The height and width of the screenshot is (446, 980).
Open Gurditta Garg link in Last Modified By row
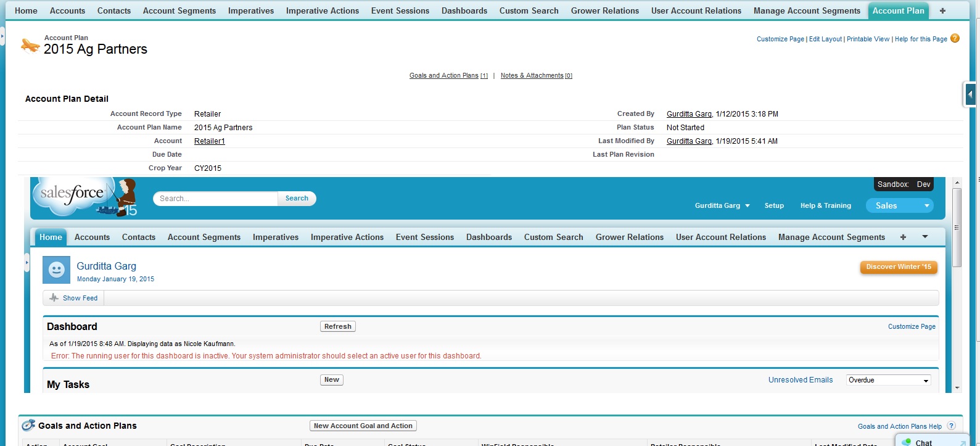(x=689, y=141)
